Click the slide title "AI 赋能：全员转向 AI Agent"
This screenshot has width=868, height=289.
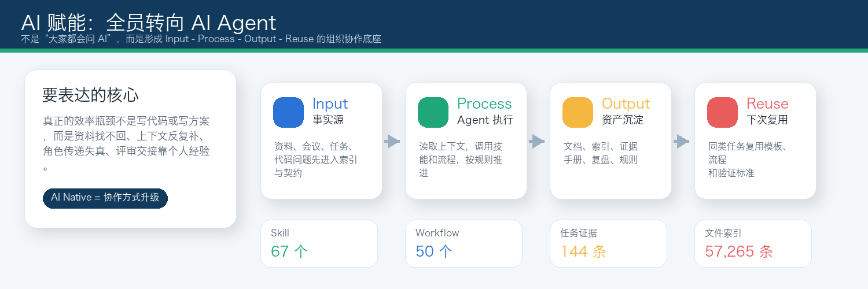149,23
